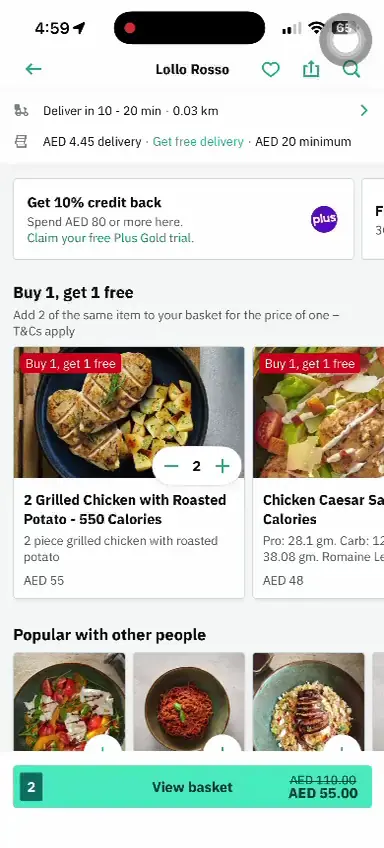The height and width of the screenshot is (848, 384).
Task: Tap the purple Plus badge icon
Action: [x=324, y=219]
